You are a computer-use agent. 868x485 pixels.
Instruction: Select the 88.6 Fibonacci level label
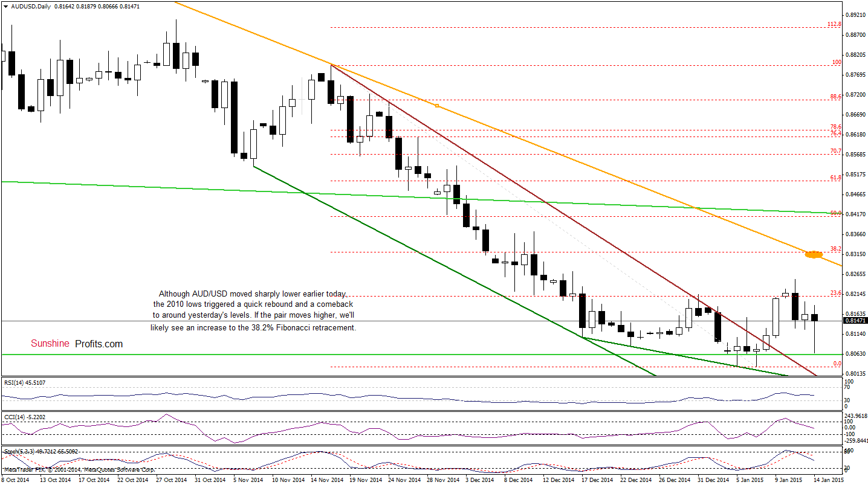(x=836, y=96)
